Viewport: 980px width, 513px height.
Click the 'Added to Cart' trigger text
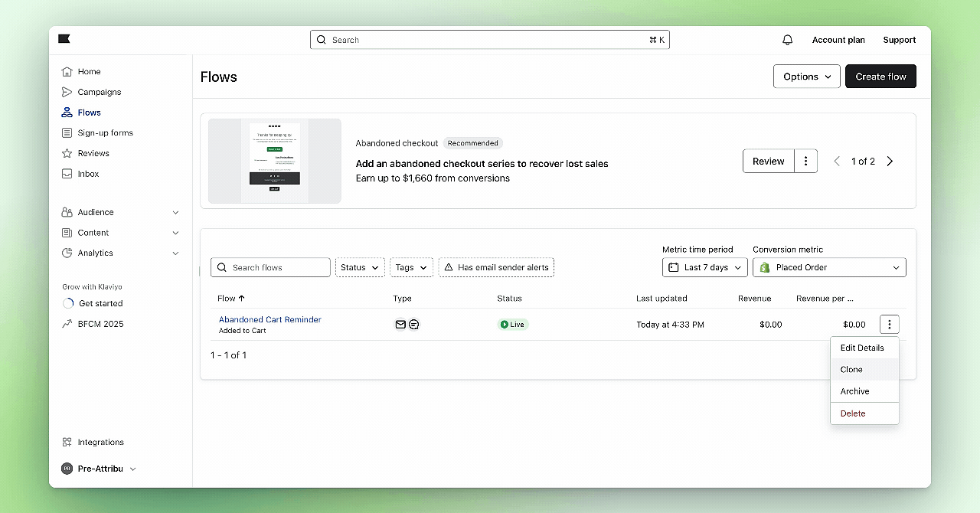[243, 331]
